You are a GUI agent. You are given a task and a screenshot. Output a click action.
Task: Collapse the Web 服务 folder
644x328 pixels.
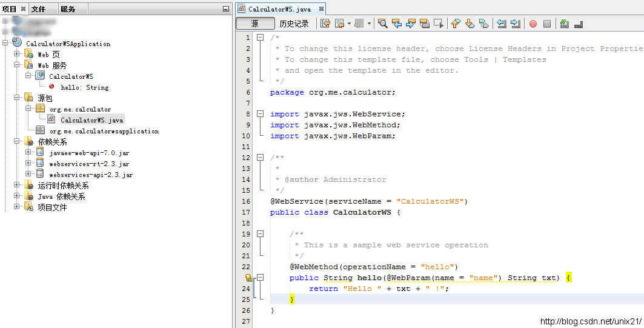pyautogui.click(x=16, y=64)
